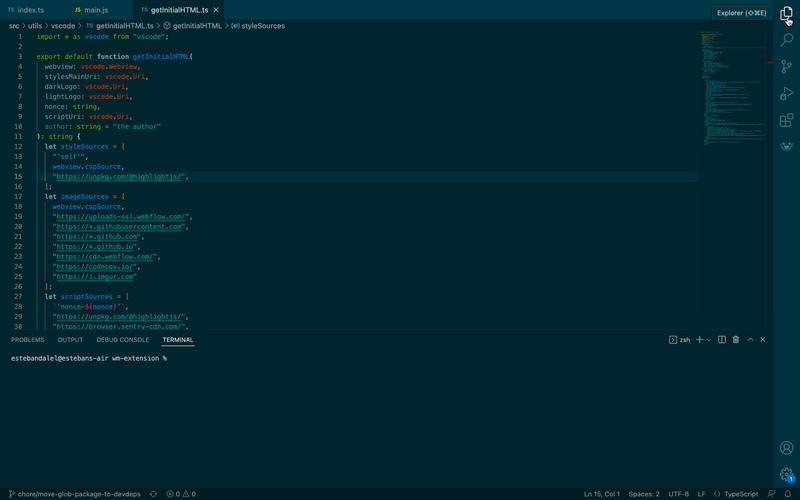Open the Source Control view
The height and width of the screenshot is (500, 800).
coord(786,66)
